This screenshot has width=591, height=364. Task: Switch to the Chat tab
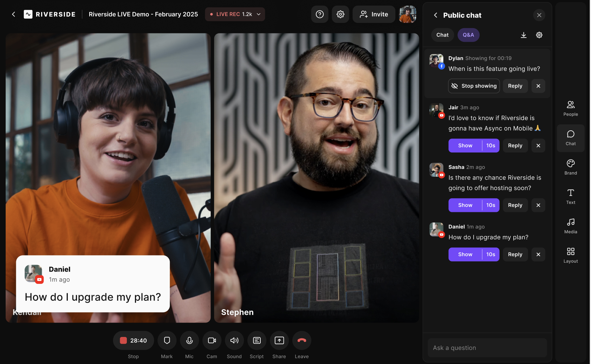442,35
